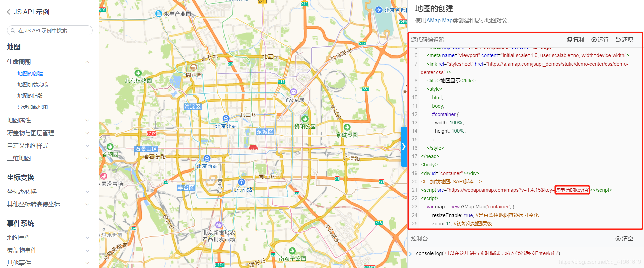The width and height of the screenshot is (644, 268).
Task: Expand the 覆盖物事件 section
Action: [87, 251]
